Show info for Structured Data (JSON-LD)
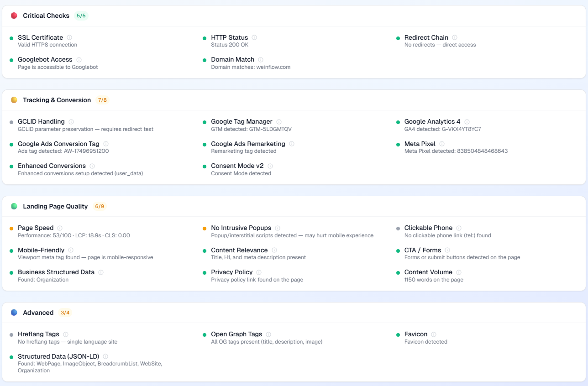 (x=105, y=356)
